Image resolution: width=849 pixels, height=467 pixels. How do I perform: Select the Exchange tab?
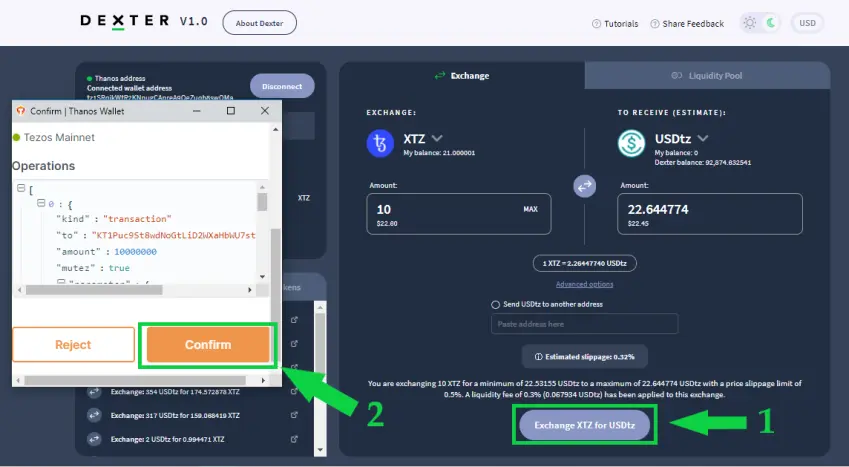click(x=462, y=76)
